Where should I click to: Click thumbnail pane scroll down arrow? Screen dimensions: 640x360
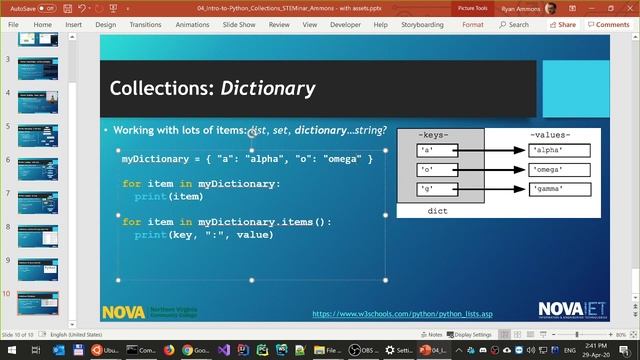72,325
